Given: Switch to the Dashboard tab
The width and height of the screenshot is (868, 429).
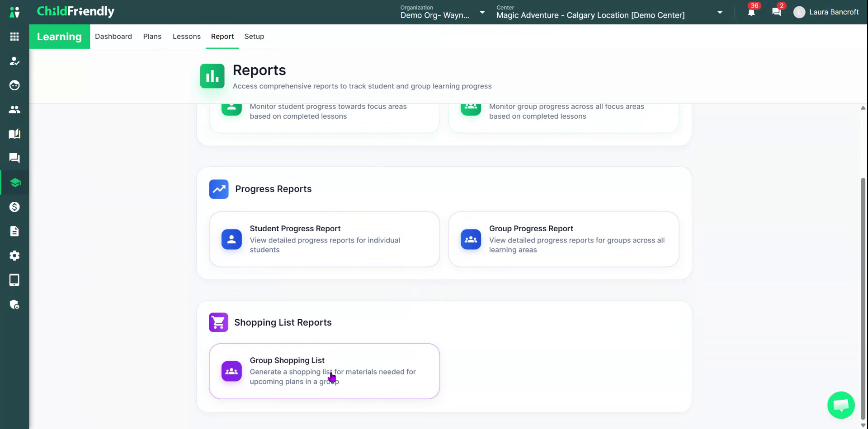Looking at the screenshot, I should click(x=113, y=37).
